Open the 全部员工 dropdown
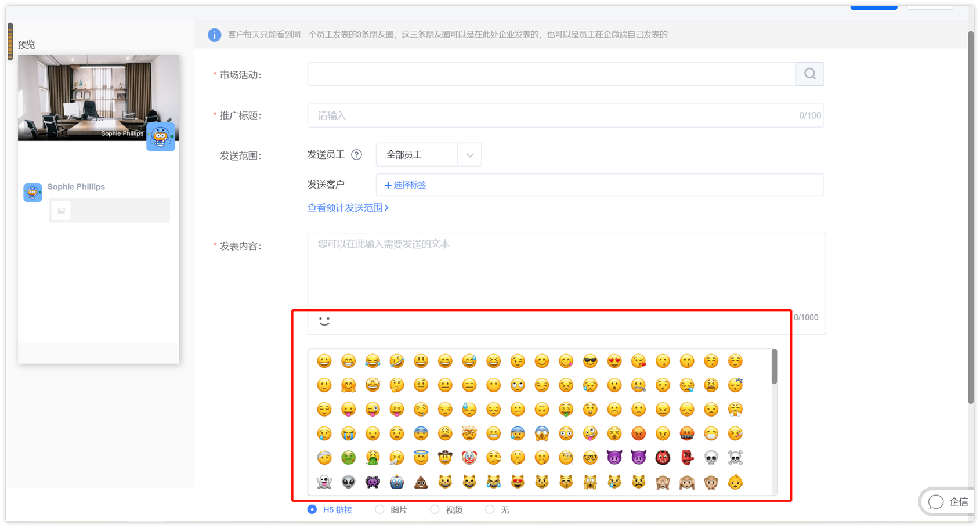980x528 pixels. pyautogui.click(x=429, y=155)
